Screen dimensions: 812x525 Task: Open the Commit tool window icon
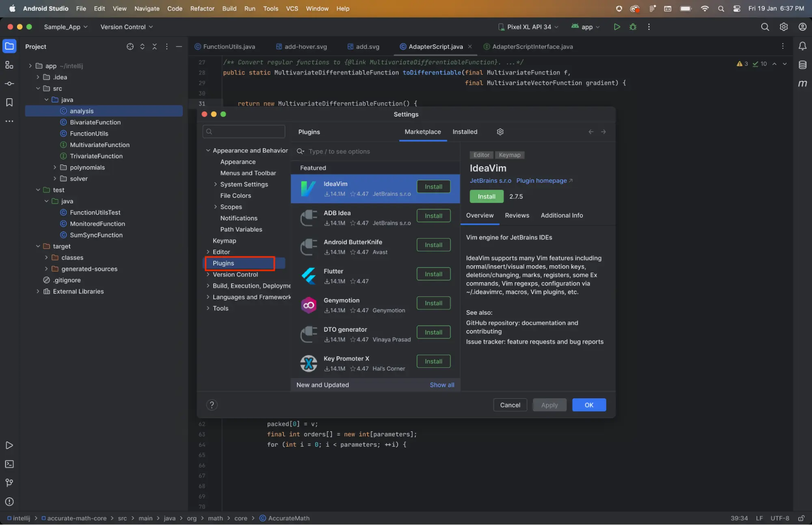tap(9, 84)
